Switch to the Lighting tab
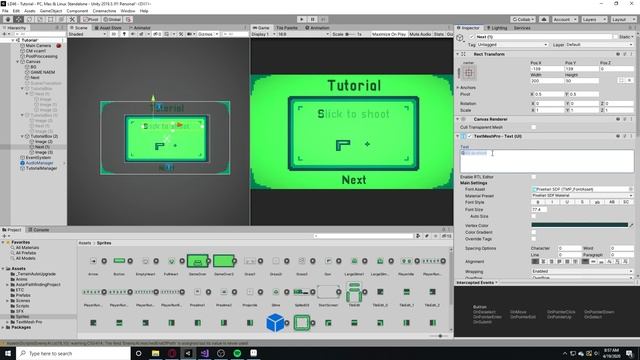640x360 pixels. point(497,28)
